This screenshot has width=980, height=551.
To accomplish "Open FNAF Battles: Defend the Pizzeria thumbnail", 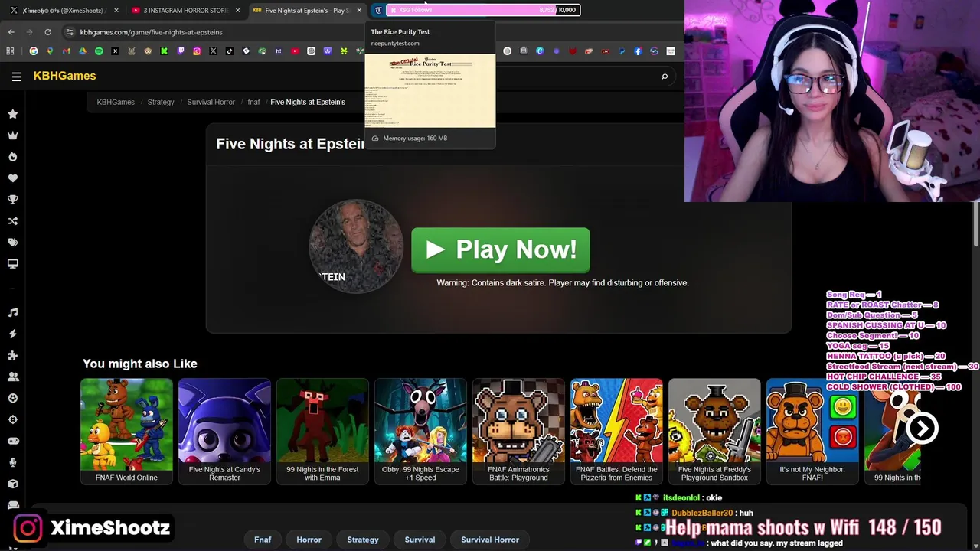I will [x=616, y=431].
